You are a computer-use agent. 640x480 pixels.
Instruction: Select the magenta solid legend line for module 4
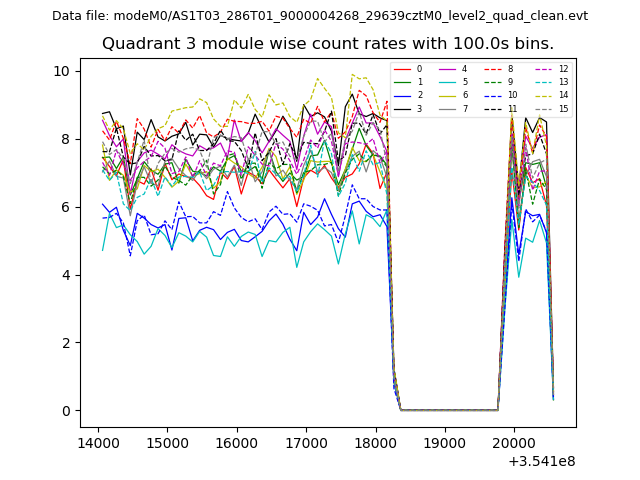(447, 69)
